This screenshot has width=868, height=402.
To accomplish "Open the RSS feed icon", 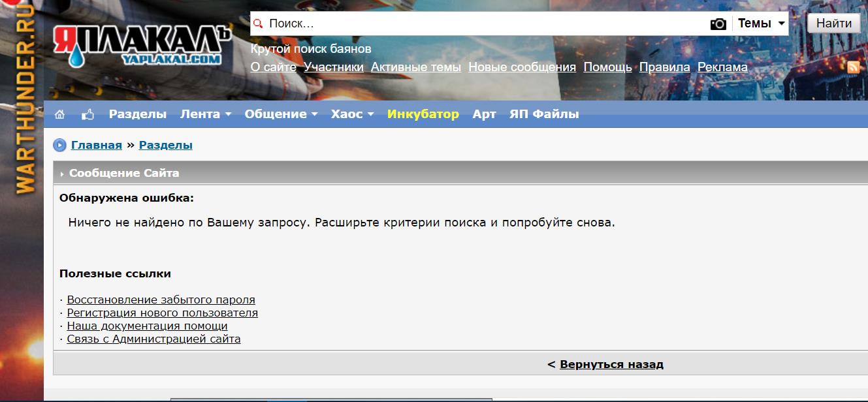I will click(x=854, y=67).
